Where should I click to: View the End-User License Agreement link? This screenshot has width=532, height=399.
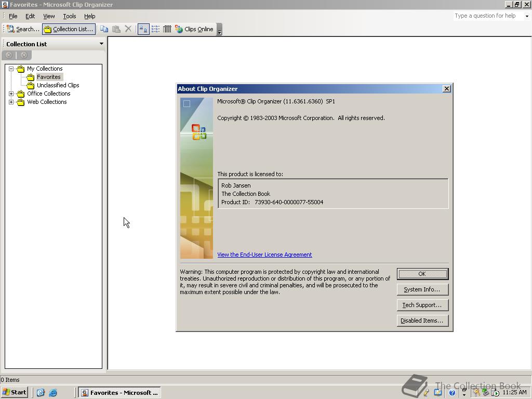[264, 255]
